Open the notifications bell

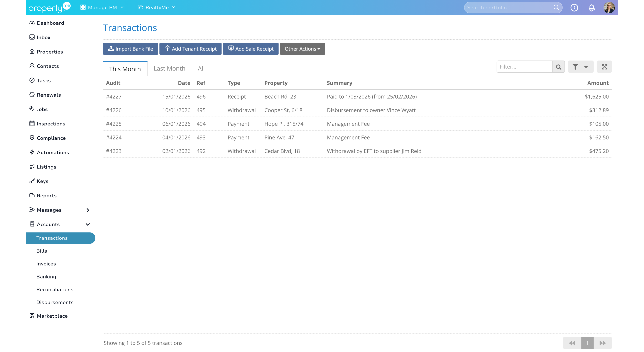click(x=592, y=7)
